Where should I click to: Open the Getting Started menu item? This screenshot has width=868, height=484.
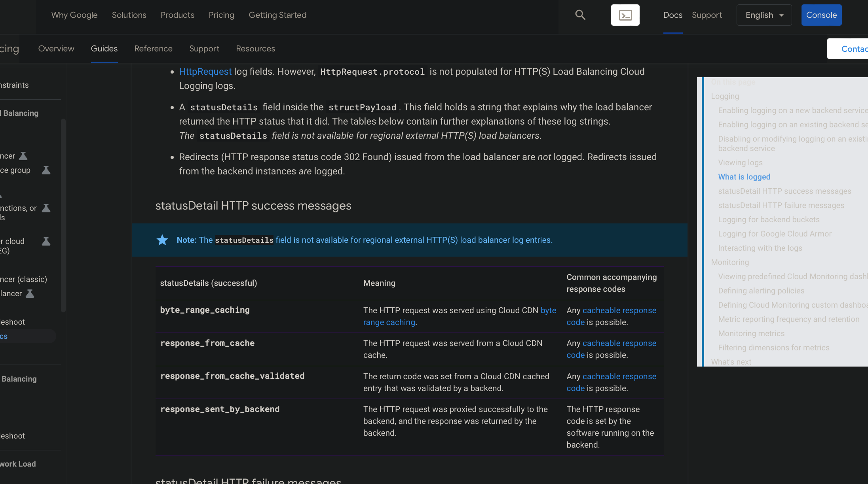pyautogui.click(x=277, y=15)
